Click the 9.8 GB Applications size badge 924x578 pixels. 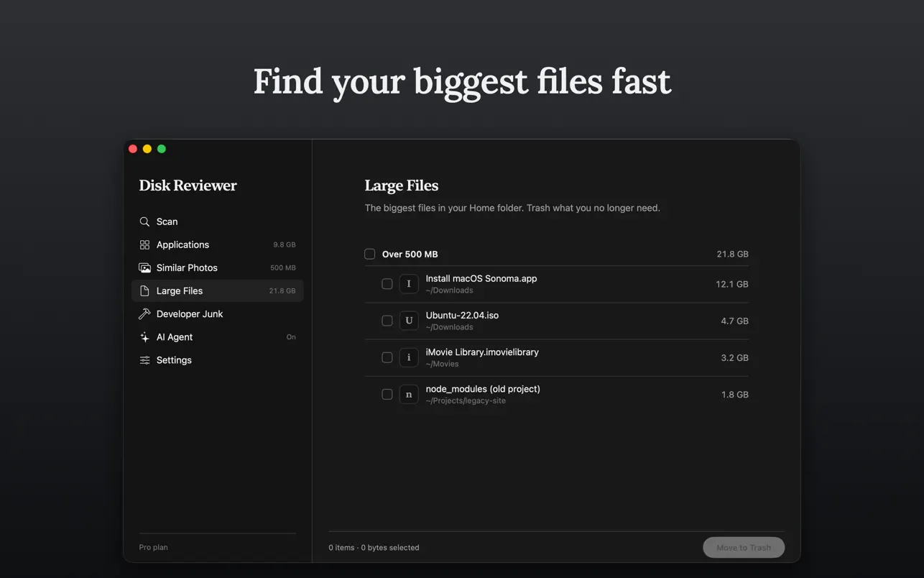tap(284, 244)
